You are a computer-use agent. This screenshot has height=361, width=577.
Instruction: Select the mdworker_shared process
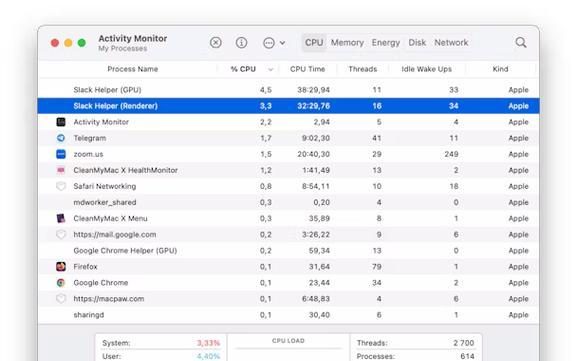pyautogui.click(x=105, y=202)
